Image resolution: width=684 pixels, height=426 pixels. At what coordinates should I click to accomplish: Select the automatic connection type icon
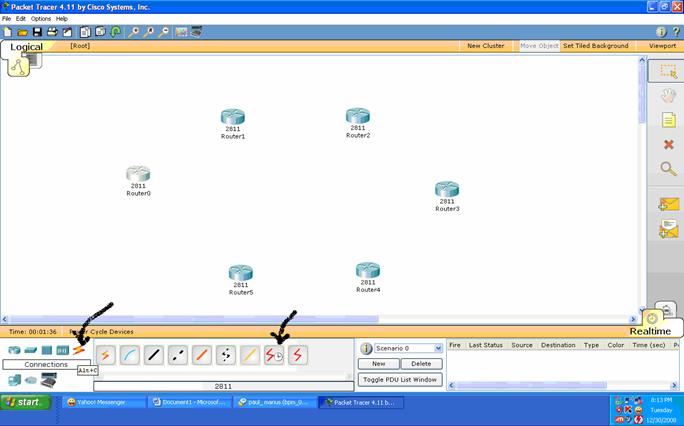coord(106,355)
